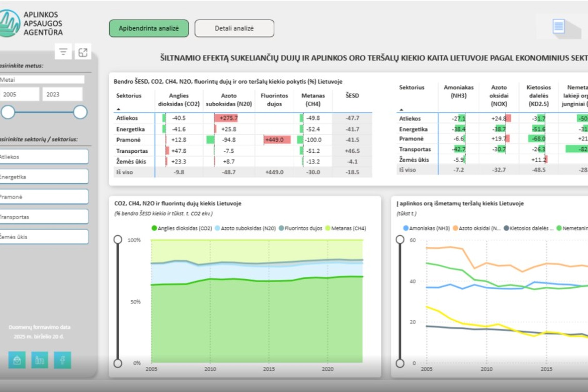588x392 pixels.
Task: Open the focus mode expand icon
Action: (x=83, y=52)
